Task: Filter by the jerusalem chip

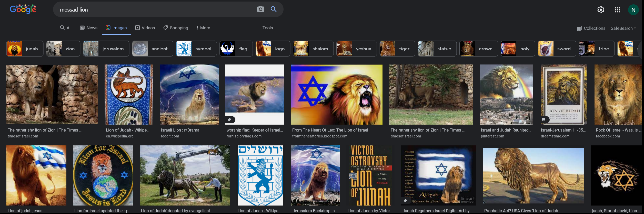Action: pyautogui.click(x=106, y=49)
